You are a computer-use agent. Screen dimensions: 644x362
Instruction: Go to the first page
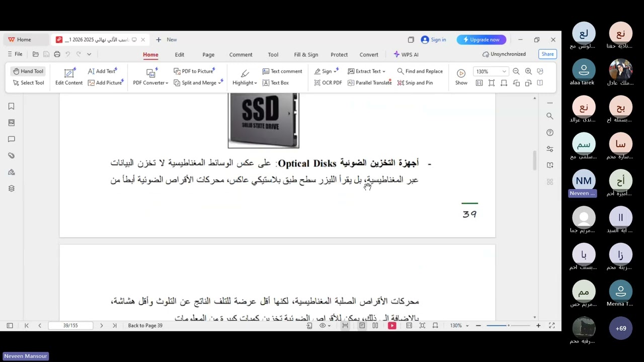pos(27,326)
